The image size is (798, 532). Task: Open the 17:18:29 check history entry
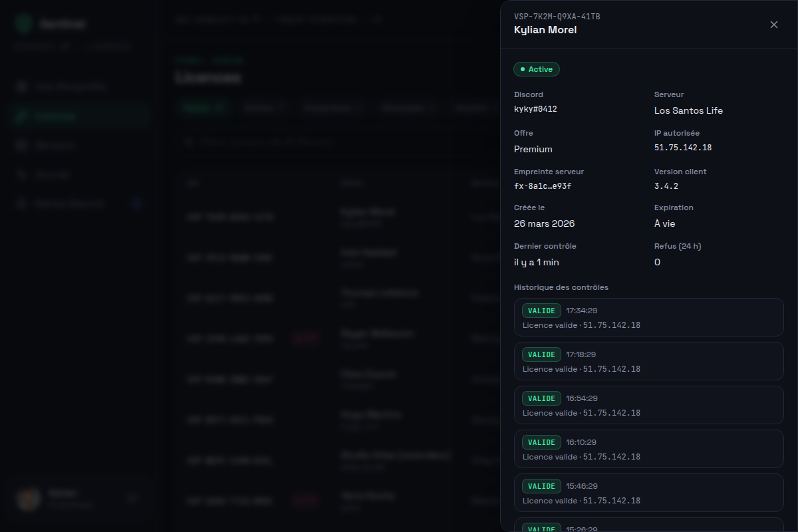[649, 361]
